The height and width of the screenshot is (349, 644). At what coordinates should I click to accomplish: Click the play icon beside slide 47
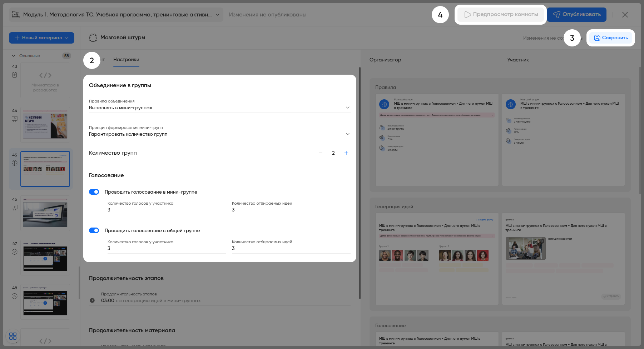pos(14,251)
